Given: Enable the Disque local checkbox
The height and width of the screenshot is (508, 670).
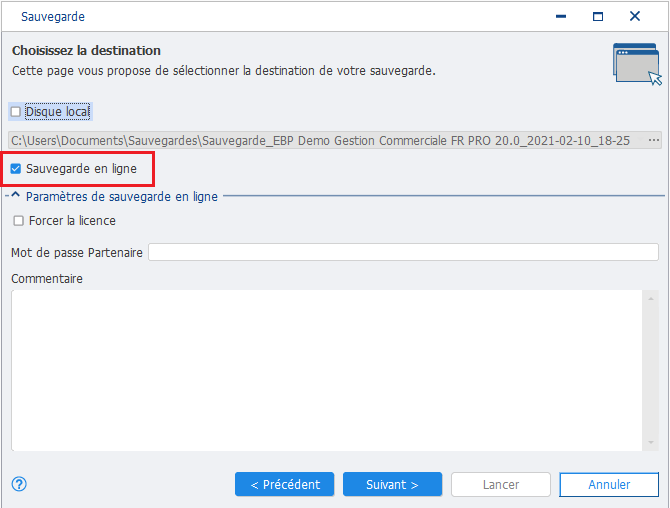Looking at the screenshot, I should 16,112.
